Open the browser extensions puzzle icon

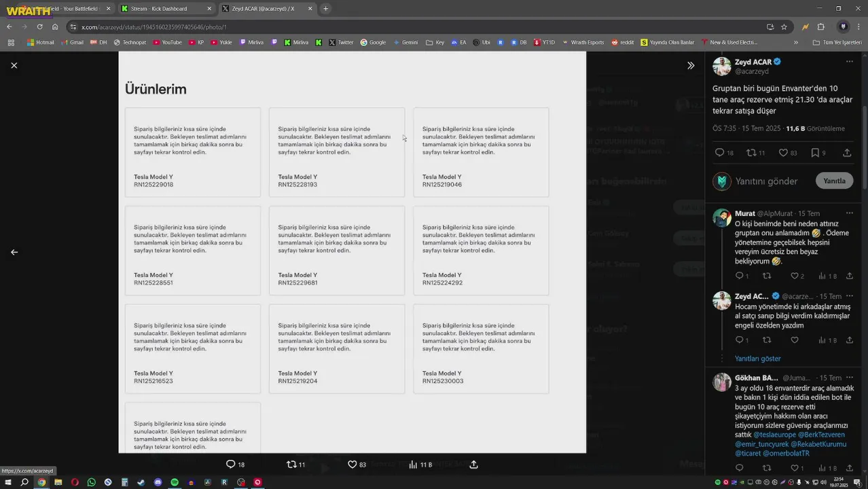tap(821, 26)
